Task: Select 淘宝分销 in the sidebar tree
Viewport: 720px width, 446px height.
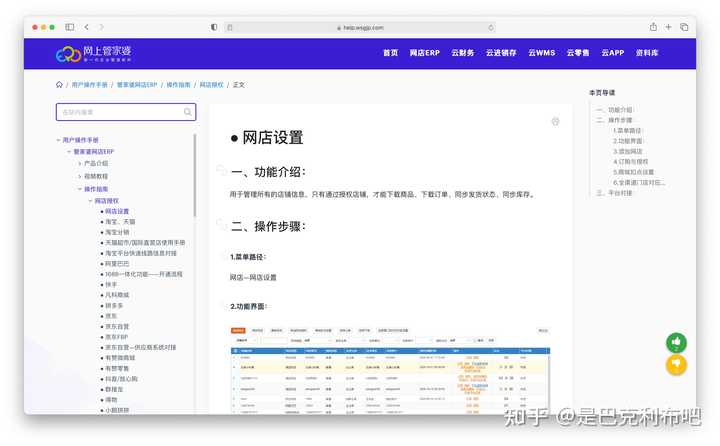Action: click(x=117, y=232)
